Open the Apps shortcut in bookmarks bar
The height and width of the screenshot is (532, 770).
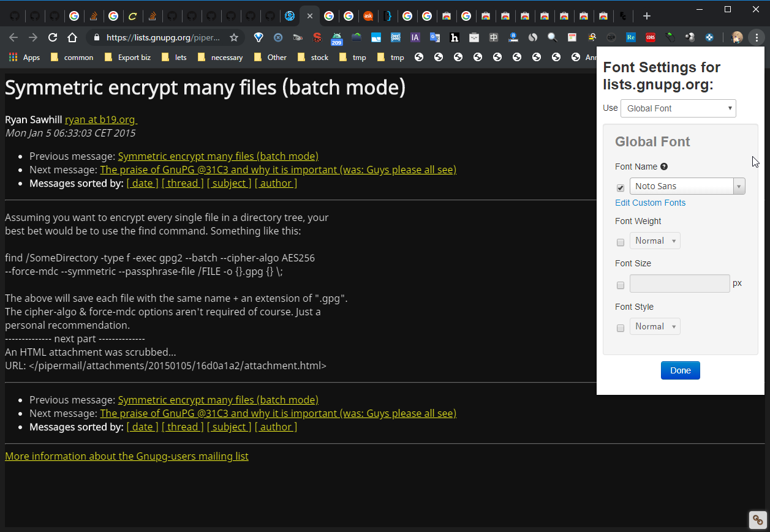(25, 57)
